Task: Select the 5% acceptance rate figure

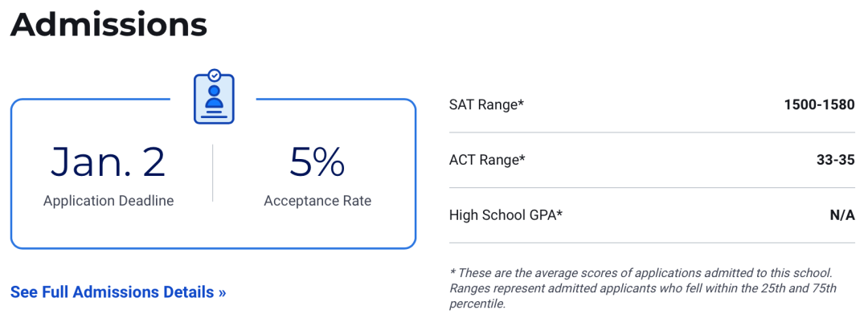Action: (x=317, y=162)
